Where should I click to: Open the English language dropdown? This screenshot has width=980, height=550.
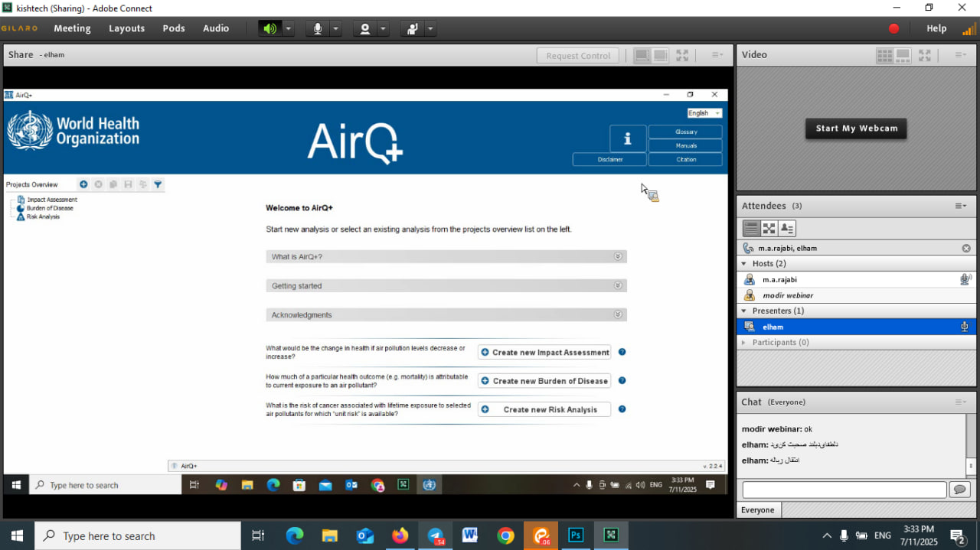704,113
